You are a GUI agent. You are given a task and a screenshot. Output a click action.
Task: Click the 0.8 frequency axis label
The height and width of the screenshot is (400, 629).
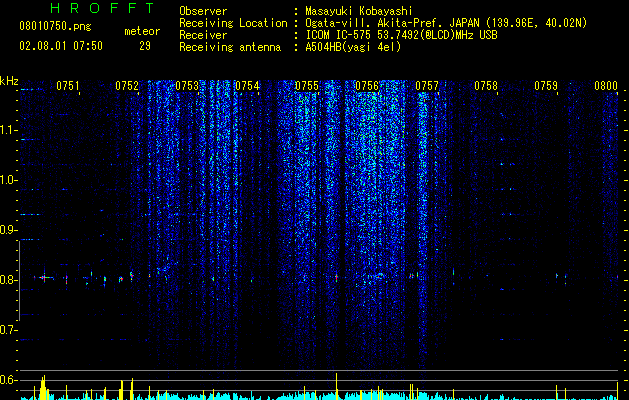pyautogui.click(x=8, y=280)
